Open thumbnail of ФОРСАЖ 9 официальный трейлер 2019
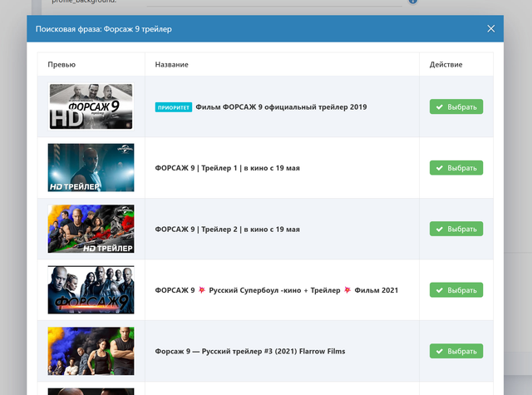The height and width of the screenshot is (395, 532). [x=91, y=106]
